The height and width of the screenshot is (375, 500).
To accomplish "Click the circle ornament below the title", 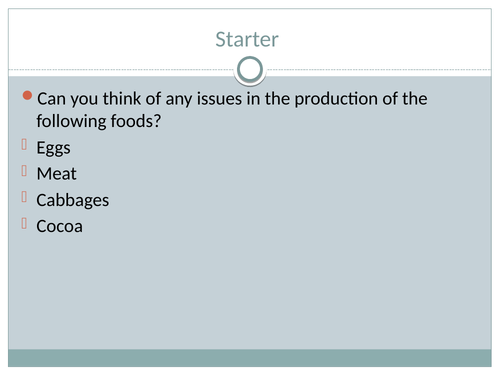I will [250, 69].
